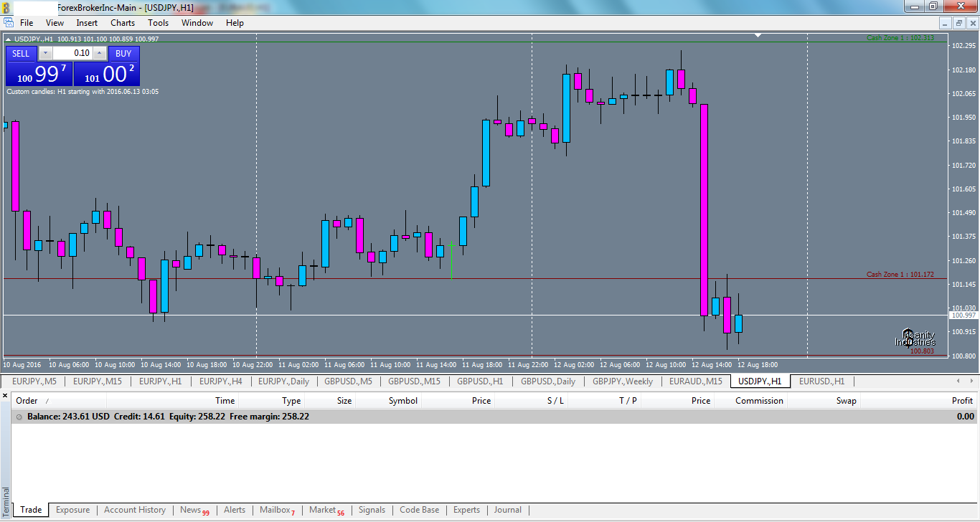Close the Terminal panel with its X icon
Viewport: 980px width, 522px height.
coord(4,395)
